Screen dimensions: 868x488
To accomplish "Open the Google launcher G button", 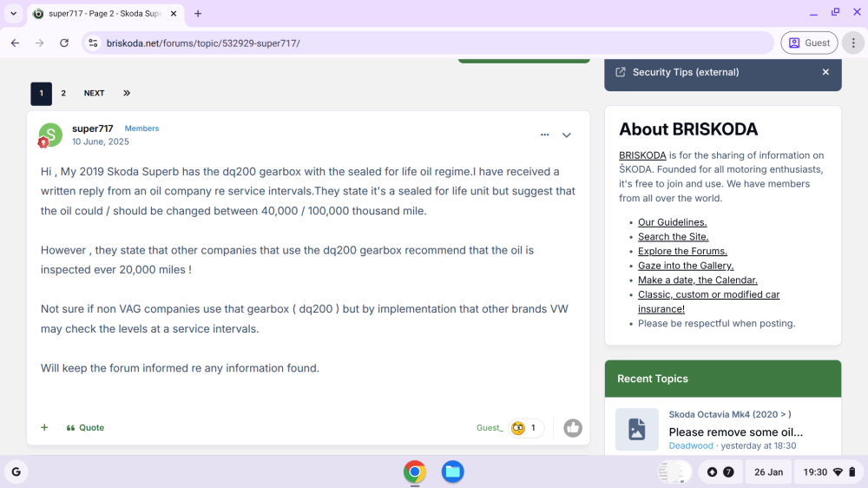I will pyautogui.click(x=16, y=472).
